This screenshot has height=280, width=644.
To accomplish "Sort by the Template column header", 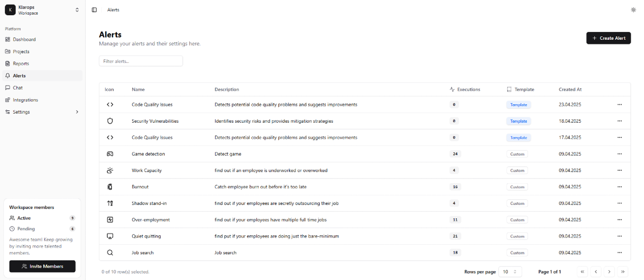I will [x=520, y=89].
